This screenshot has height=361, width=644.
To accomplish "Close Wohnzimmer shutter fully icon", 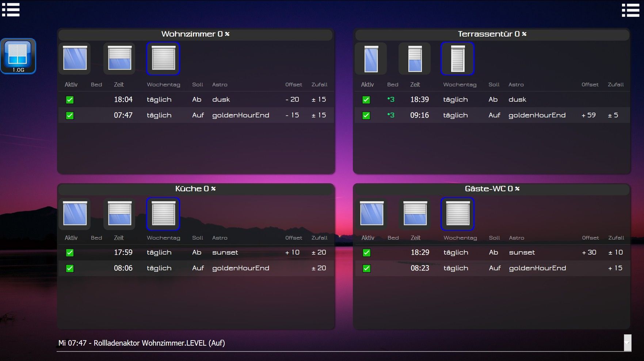I will (163, 59).
